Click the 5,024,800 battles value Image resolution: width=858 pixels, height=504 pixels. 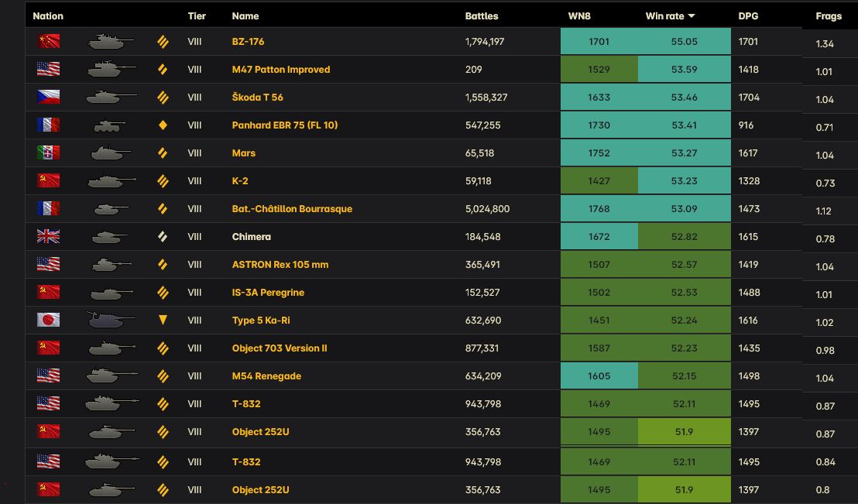pyautogui.click(x=487, y=209)
